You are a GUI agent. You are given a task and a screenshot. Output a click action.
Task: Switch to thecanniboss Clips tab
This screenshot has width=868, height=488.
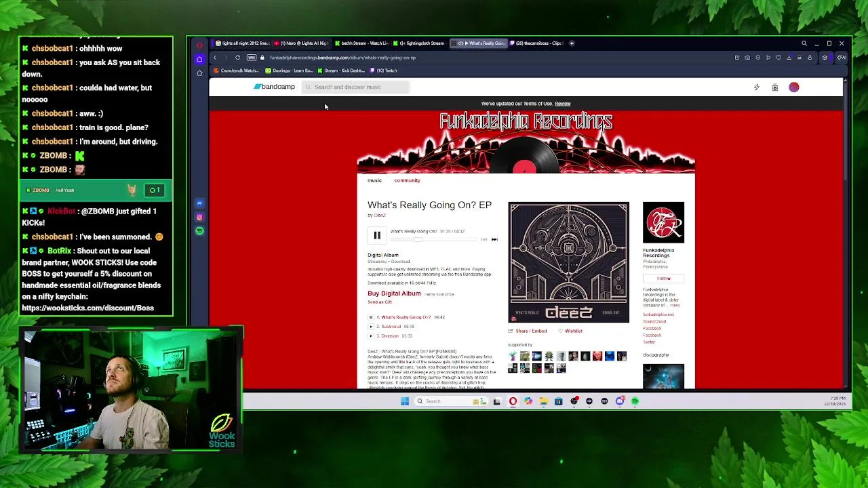pos(538,43)
